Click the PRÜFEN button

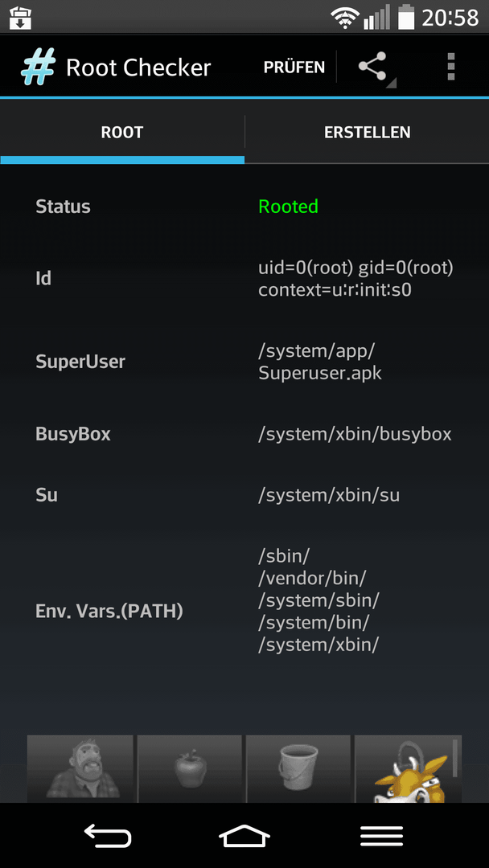click(294, 67)
